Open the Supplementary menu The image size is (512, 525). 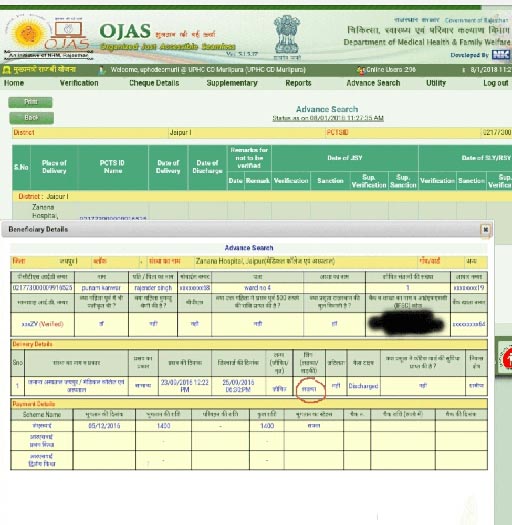[232, 83]
